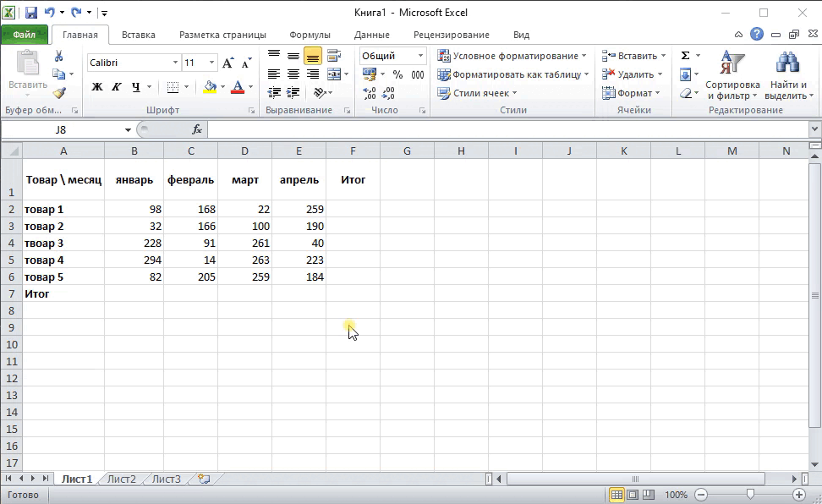Open Excel Help question mark icon
This screenshot has height=504, width=822.
pos(757,34)
